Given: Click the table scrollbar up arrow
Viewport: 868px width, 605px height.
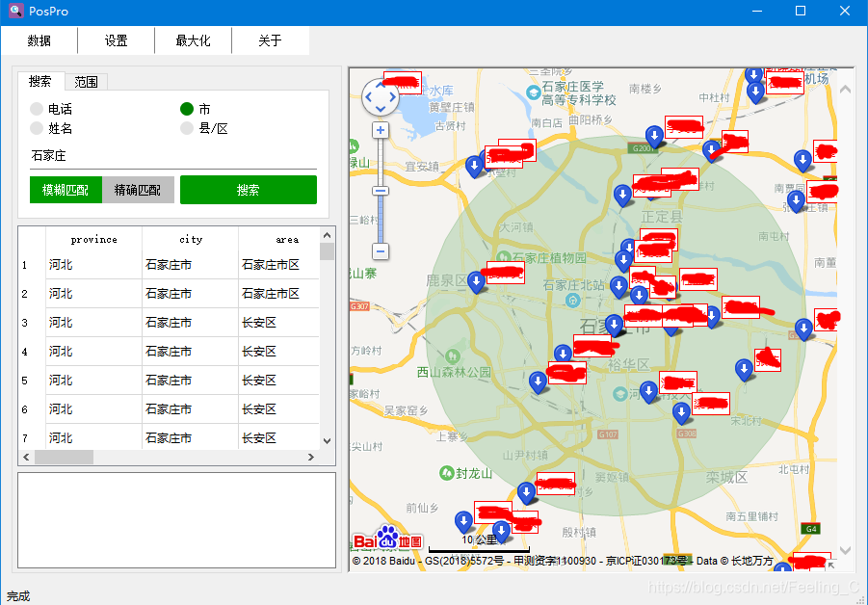Looking at the screenshot, I should [x=328, y=235].
